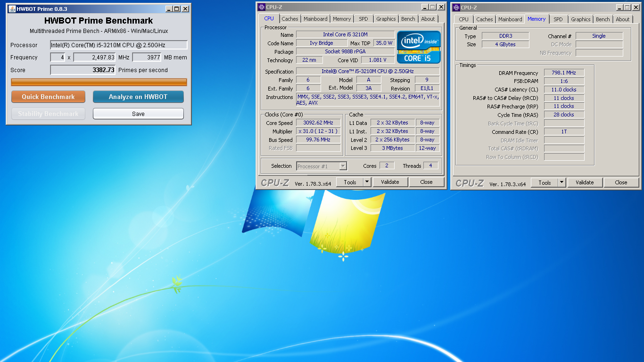This screenshot has width=644, height=362.
Task: Switch to CPU tab in CPU-Z Memory window
Action: [464, 19]
